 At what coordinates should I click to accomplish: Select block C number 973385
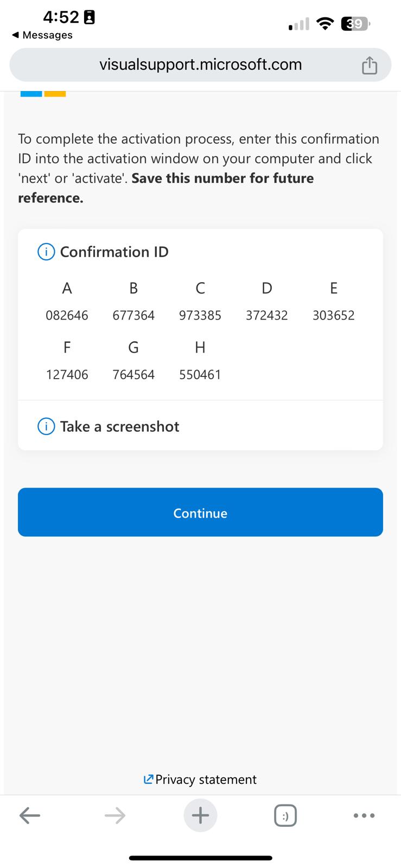(x=200, y=315)
